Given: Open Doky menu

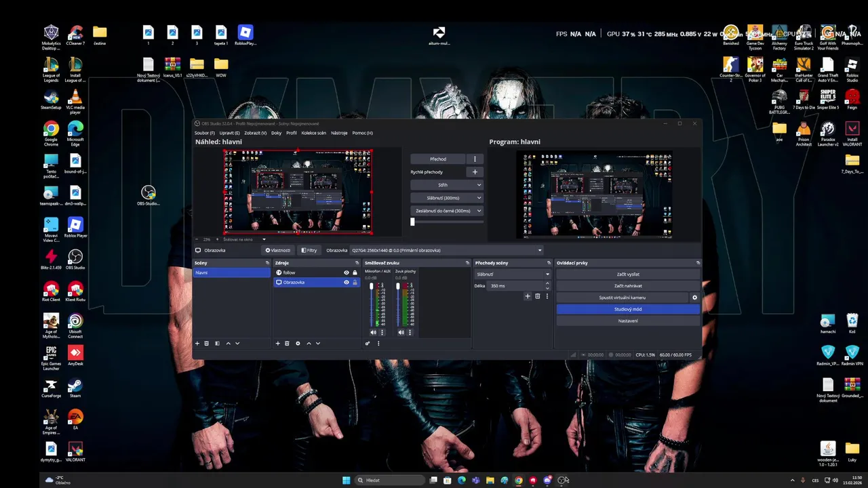Looking at the screenshot, I should [277, 133].
